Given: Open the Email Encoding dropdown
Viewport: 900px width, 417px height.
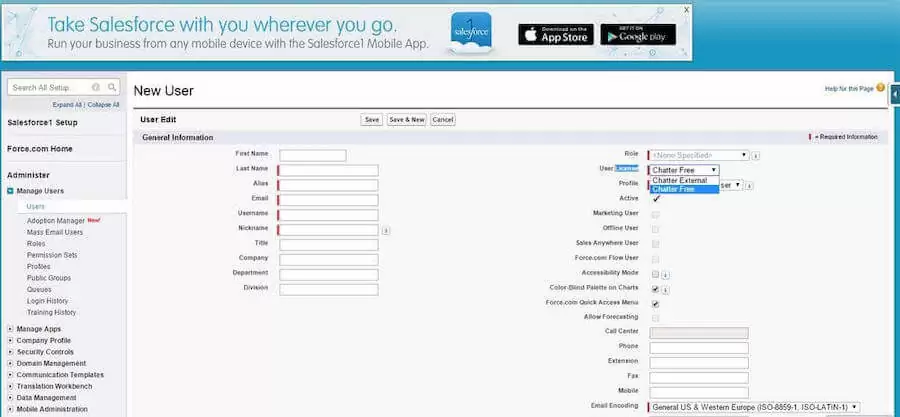Looking at the screenshot, I should click(x=755, y=407).
